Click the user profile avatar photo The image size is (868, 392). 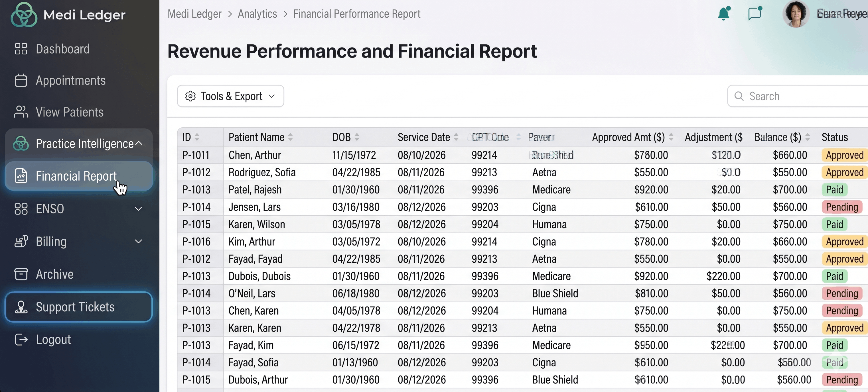click(x=796, y=14)
